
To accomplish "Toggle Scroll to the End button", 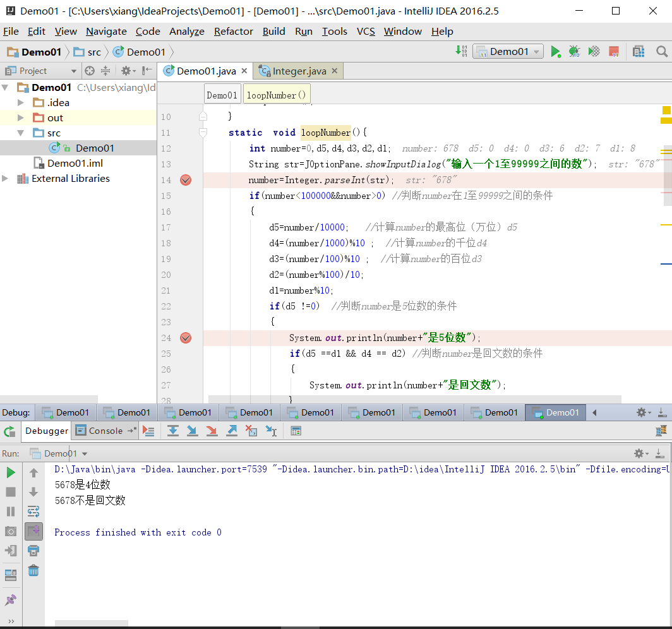I will click(33, 531).
